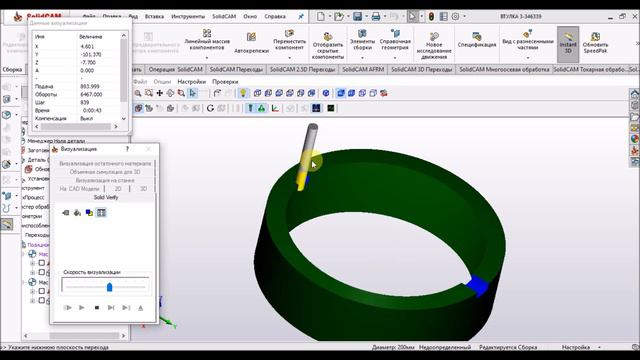Click the Save floppy disk icon
Image resolution: width=640 pixels, height=360 pixels.
point(358,16)
